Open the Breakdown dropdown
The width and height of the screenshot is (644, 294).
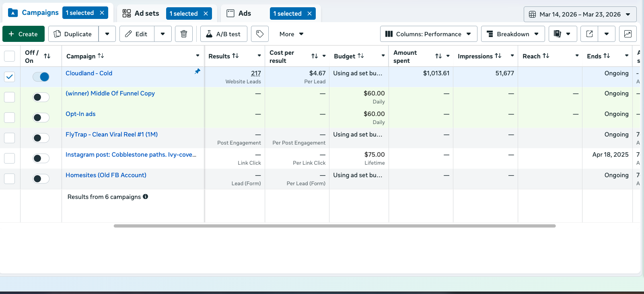tap(513, 34)
